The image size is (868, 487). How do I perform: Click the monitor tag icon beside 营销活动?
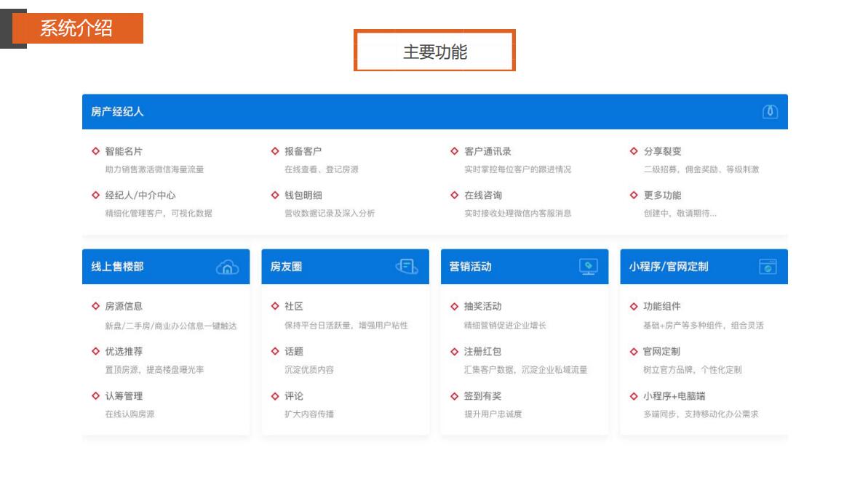tap(588, 267)
